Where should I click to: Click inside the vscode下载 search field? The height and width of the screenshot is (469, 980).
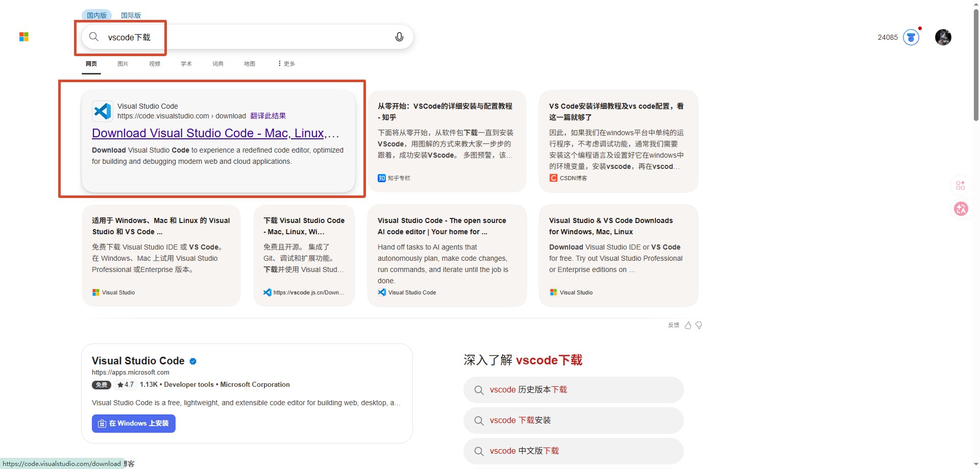coord(248,37)
